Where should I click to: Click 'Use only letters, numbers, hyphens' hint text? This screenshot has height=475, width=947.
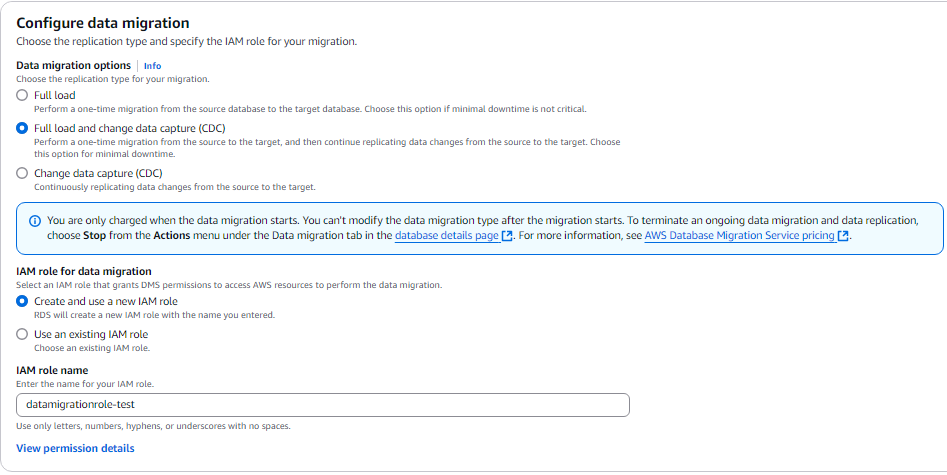coord(153,426)
